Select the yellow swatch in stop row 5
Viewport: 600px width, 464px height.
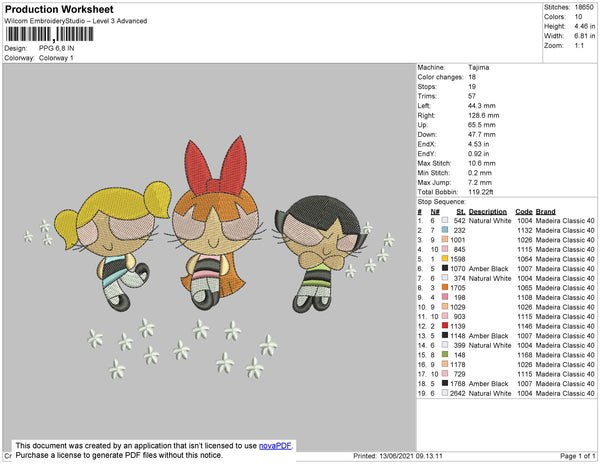[445, 259]
